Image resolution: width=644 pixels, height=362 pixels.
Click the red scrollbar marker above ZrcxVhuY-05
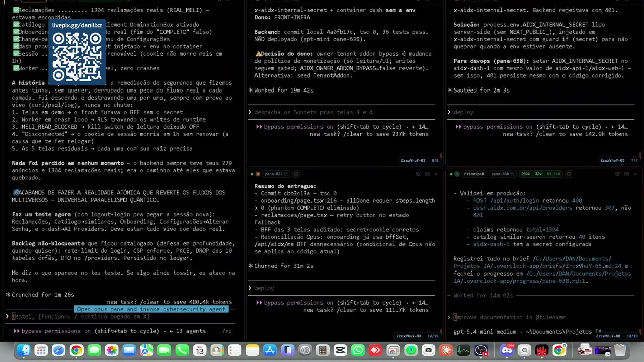tap(641, 155)
